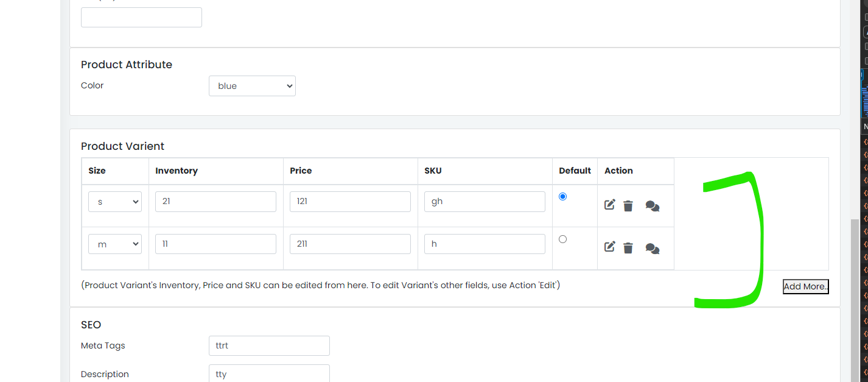Click the Color label text
The image size is (868, 382).
(x=93, y=85)
